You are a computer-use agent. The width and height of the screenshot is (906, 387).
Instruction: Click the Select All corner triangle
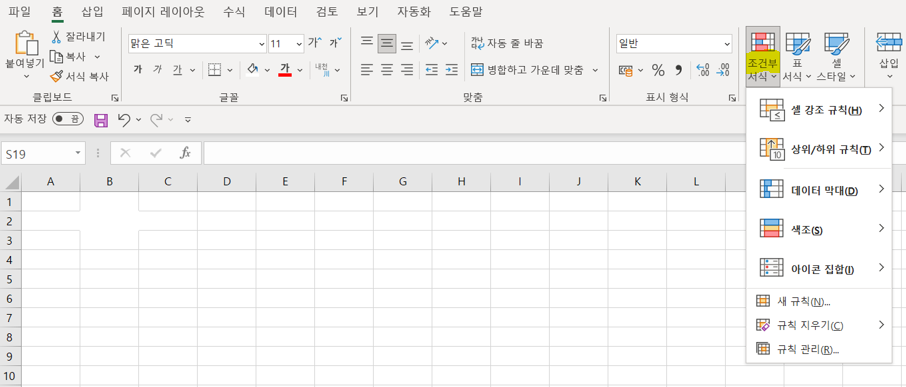tap(12, 183)
